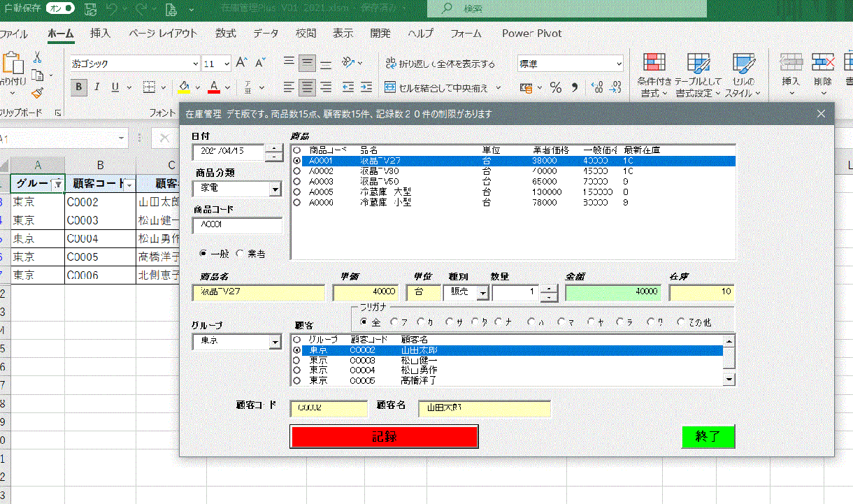The height and width of the screenshot is (504, 853).
Task: Click the middle align icon
Action: (x=307, y=63)
